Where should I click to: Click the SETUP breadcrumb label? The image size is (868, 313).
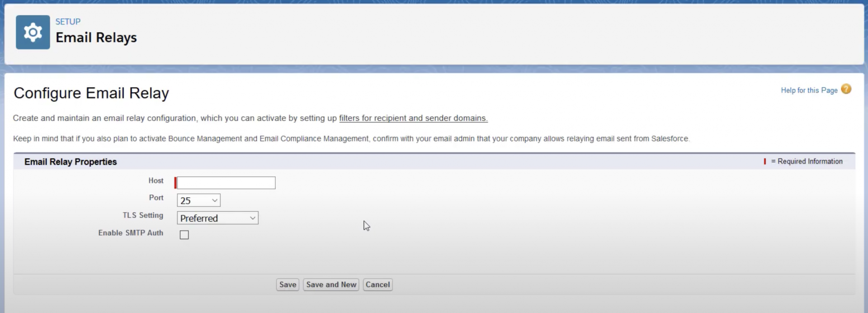pos(68,21)
